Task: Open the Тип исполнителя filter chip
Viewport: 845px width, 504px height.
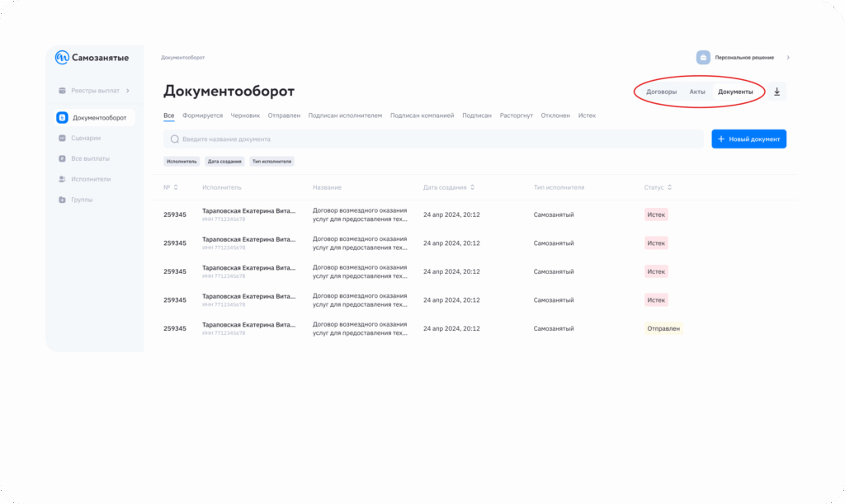Action: click(271, 162)
